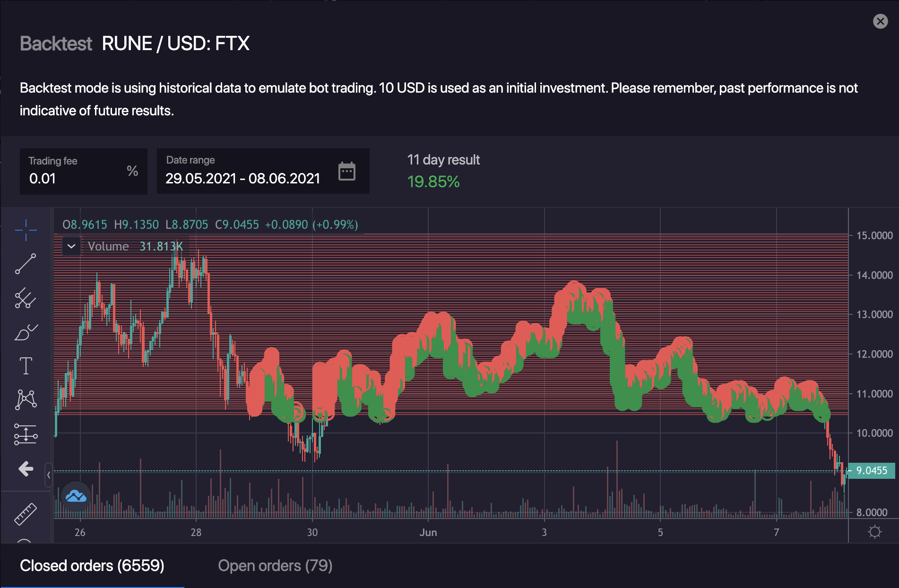The height and width of the screenshot is (588, 899).
Task: Collapse the drawing toolbar side panel
Action: pos(49,475)
